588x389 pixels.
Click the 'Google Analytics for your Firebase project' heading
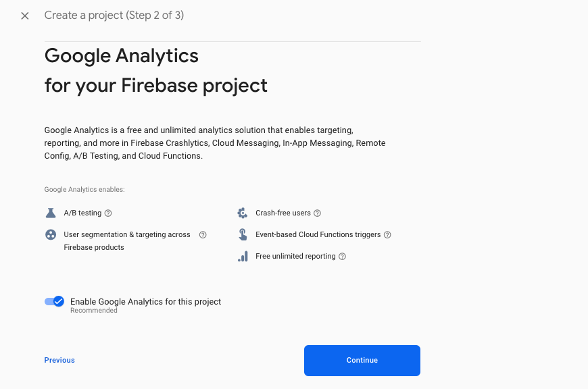tap(155, 70)
